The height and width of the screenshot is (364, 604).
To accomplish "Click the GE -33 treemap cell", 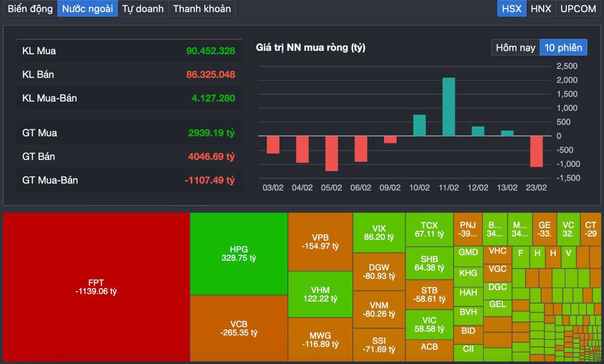I will pos(544,229).
